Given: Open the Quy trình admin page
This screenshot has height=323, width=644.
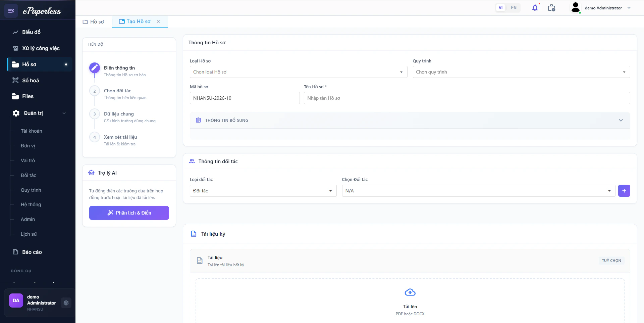Looking at the screenshot, I should click(x=31, y=190).
